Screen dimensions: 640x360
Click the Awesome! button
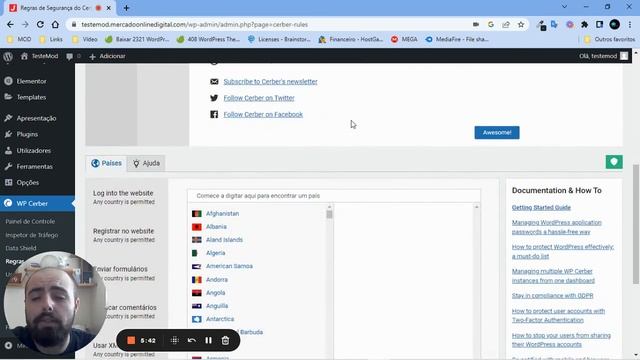click(x=497, y=132)
